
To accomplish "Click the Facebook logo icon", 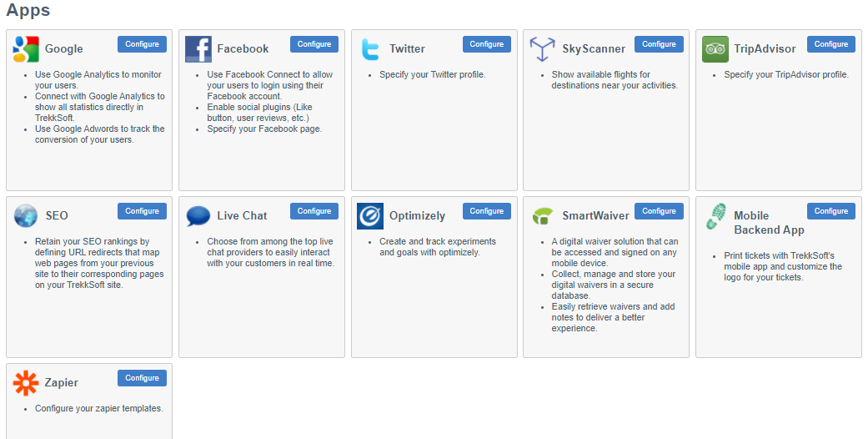I will coord(198,48).
